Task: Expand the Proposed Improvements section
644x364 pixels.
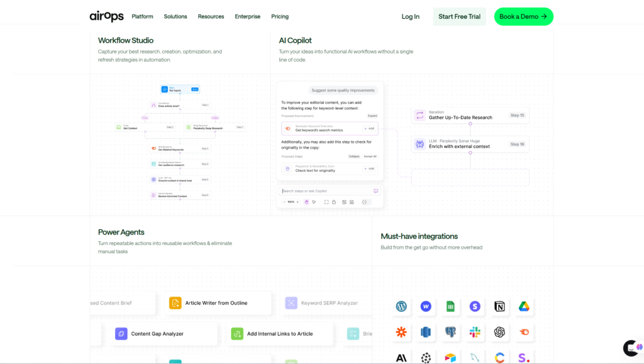Action: click(372, 116)
